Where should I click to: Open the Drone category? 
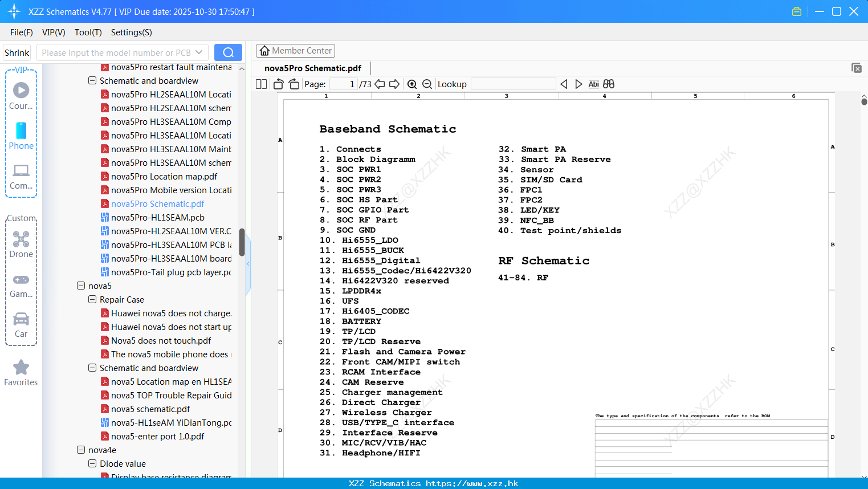point(21,244)
